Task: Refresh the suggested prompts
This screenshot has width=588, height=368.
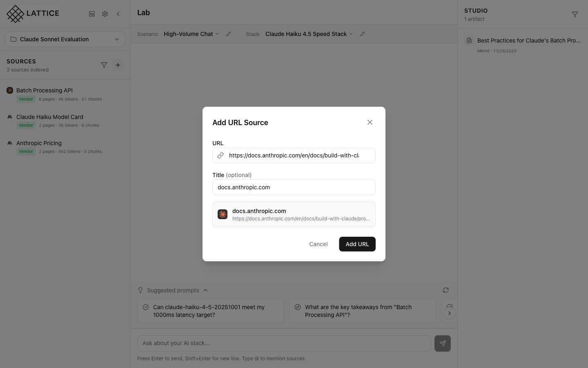Action: (x=446, y=290)
